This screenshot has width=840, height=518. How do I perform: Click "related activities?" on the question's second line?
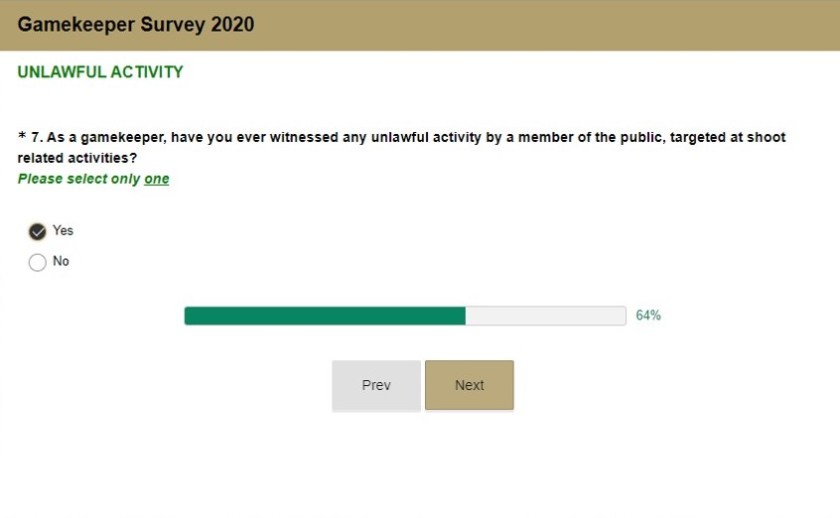tap(77, 158)
